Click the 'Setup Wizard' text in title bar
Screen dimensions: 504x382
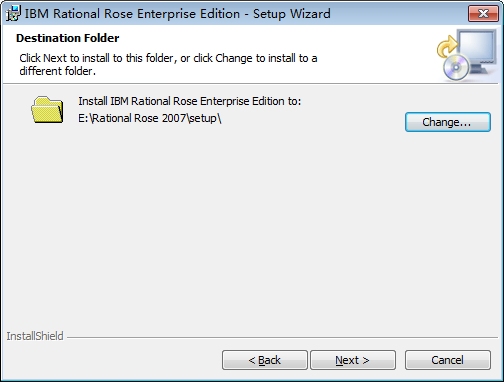pyautogui.click(x=292, y=14)
